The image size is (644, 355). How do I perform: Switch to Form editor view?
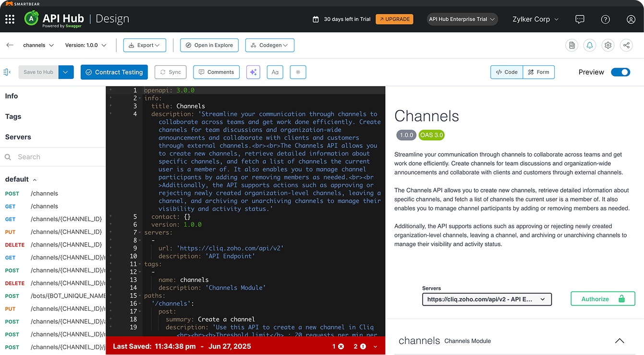point(538,72)
